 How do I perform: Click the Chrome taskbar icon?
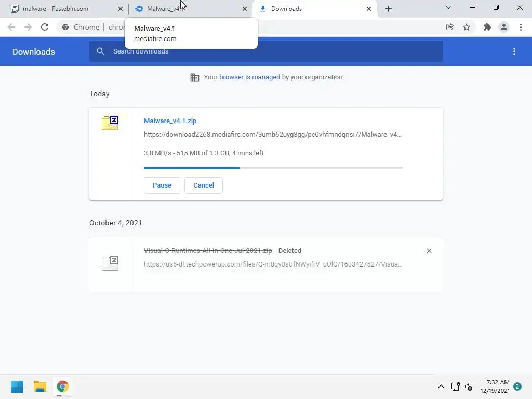pyautogui.click(x=62, y=387)
